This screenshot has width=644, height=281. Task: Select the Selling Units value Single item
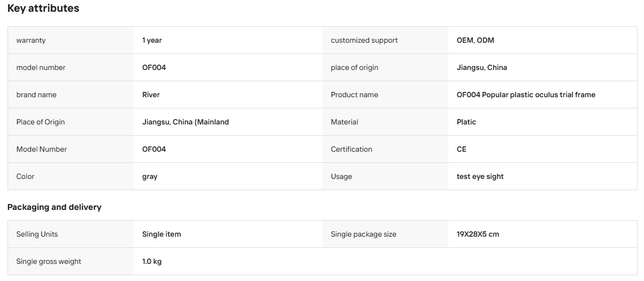162,234
